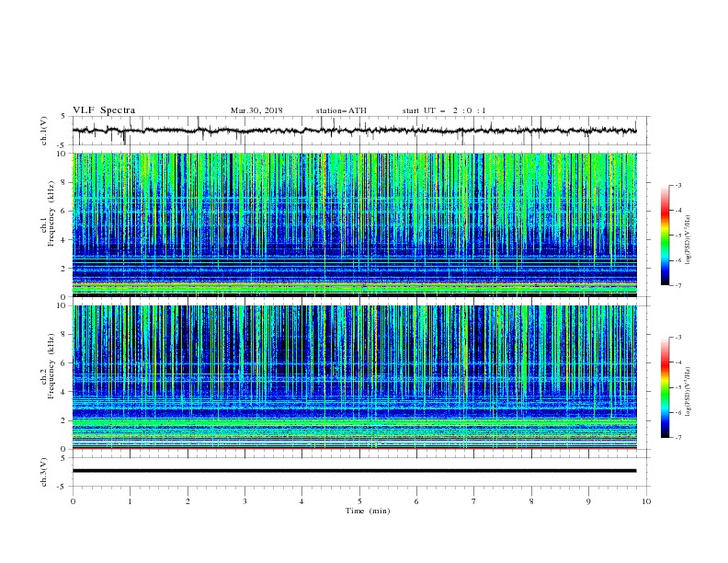Image resolution: width=728 pixels, height=563 pixels.
Task: Click the ch.2 spectrogram panel
Action: click(355, 377)
